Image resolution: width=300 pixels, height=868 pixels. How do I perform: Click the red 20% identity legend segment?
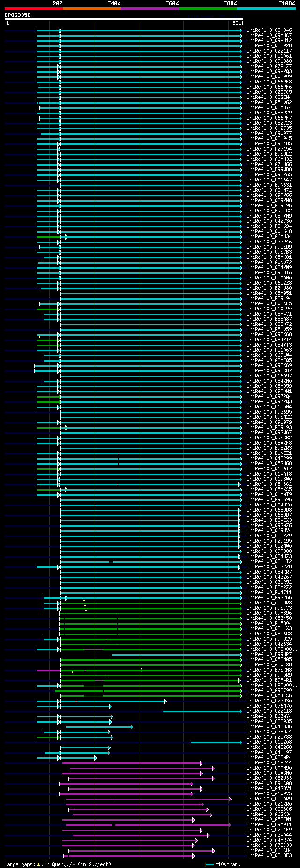[x=34, y=8]
